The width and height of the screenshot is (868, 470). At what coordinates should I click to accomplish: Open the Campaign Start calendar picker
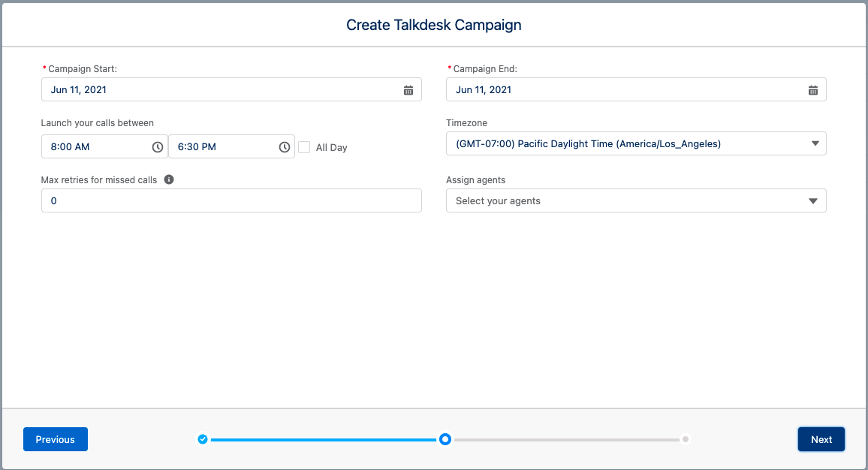tap(408, 89)
